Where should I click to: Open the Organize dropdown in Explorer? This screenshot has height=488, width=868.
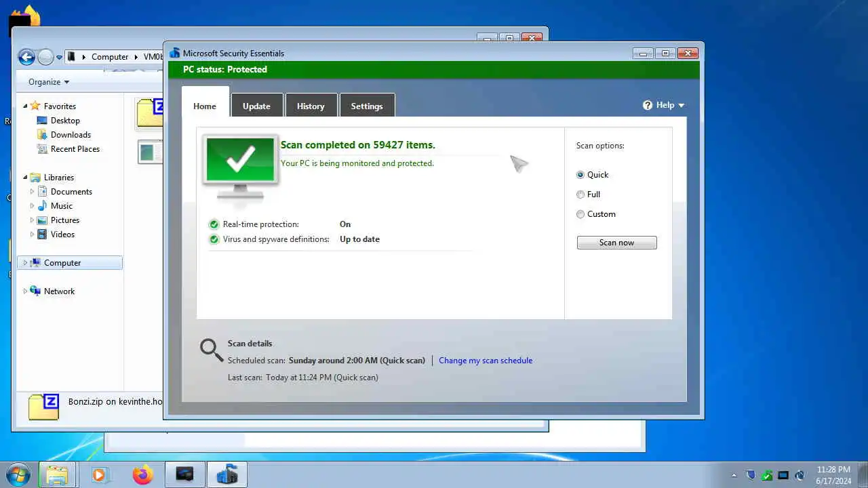point(49,82)
